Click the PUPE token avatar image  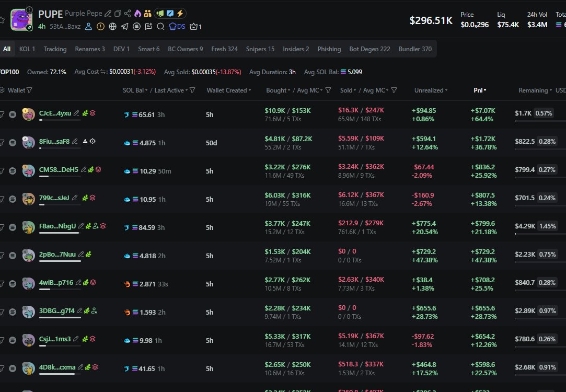click(21, 19)
